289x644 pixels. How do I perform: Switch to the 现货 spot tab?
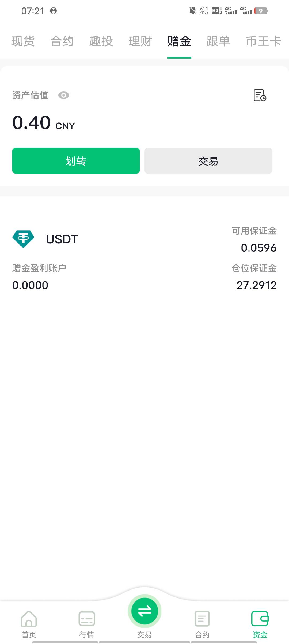click(23, 41)
